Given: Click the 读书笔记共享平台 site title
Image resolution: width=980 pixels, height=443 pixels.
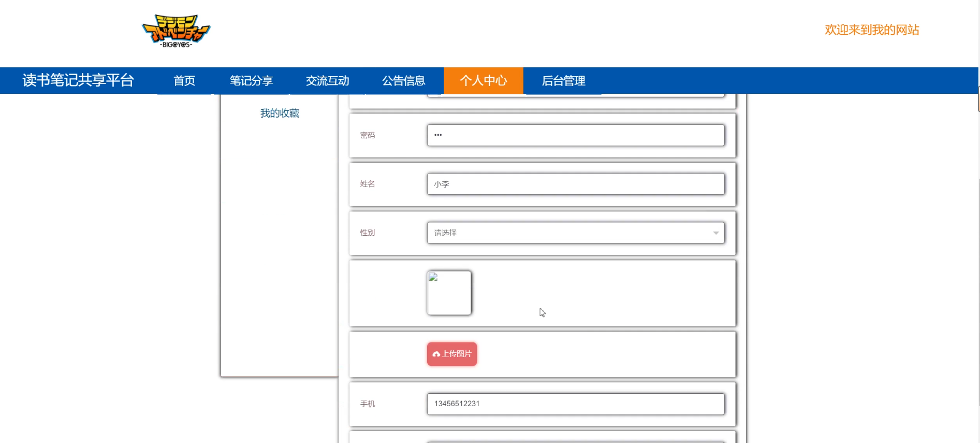Looking at the screenshot, I should (78, 80).
